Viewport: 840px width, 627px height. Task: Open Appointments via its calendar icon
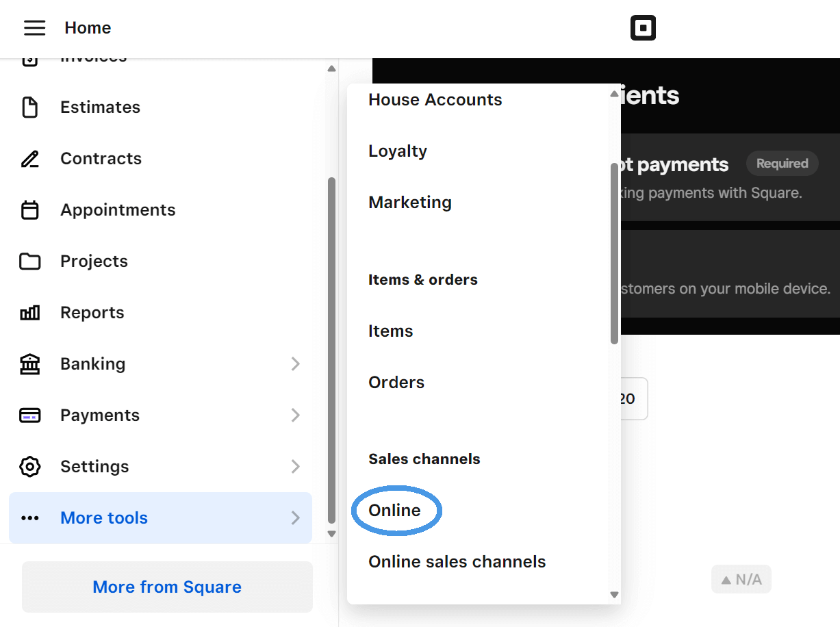pos(30,209)
